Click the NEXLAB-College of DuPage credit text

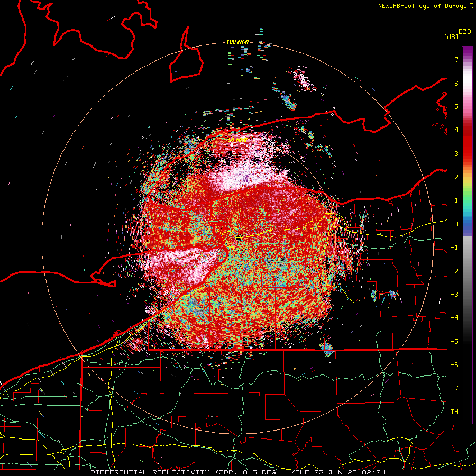[423, 6]
